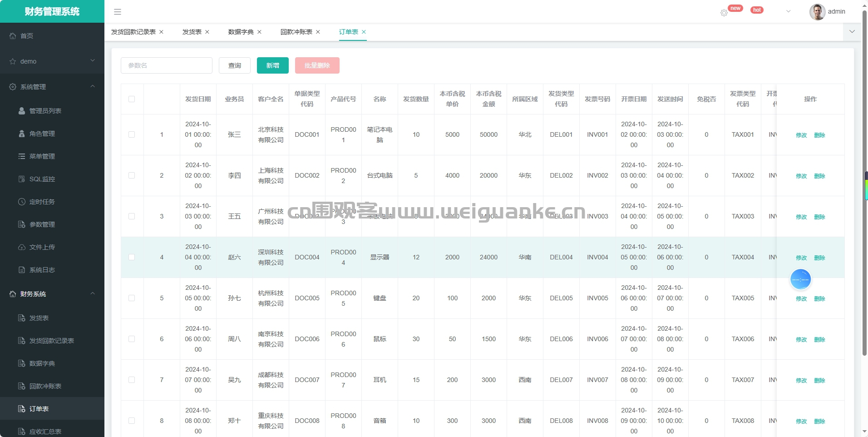Click 修改 for row 1 张三
This screenshot has width=868, height=437.
tap(801, 135)
